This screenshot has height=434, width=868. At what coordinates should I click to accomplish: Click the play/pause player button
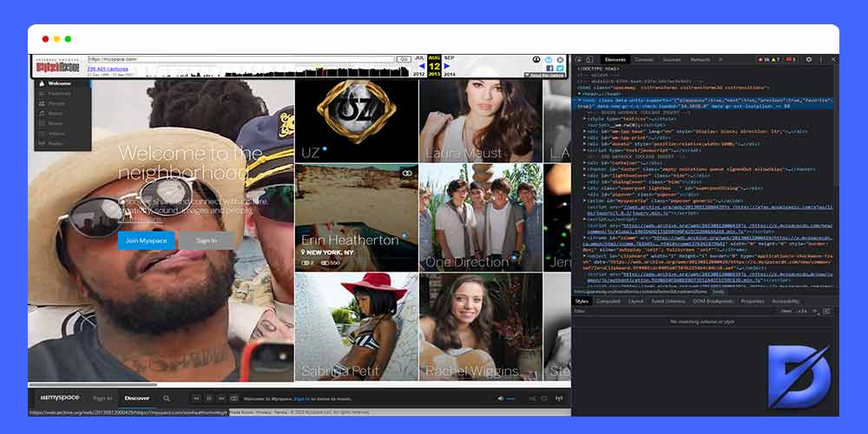[209, 398]
